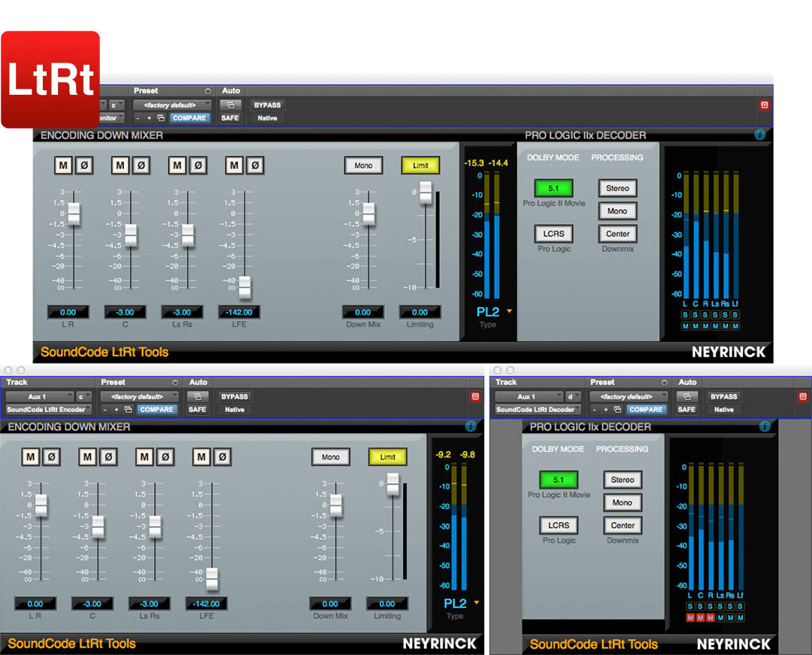Click the mute (M) icon above the L R fader
The image size is (812, 655).
pos(32,457)
